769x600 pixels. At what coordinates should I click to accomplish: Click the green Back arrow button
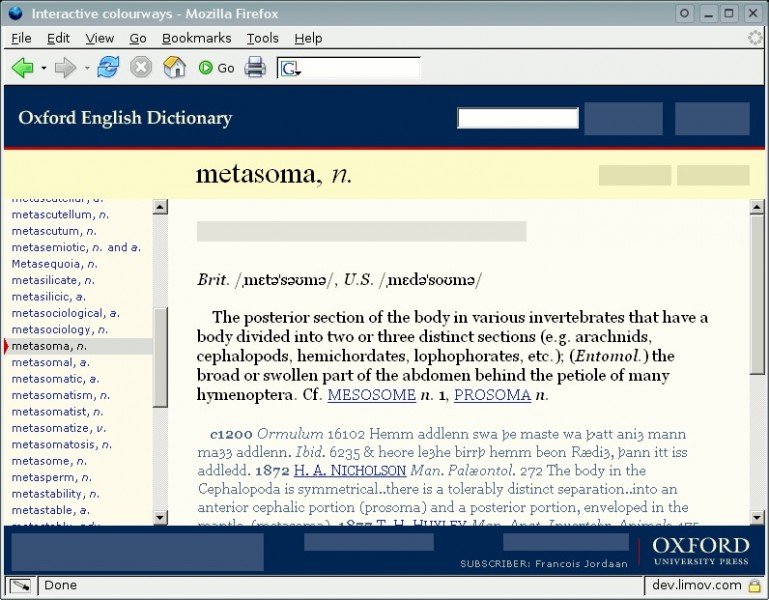coord(22,68)
